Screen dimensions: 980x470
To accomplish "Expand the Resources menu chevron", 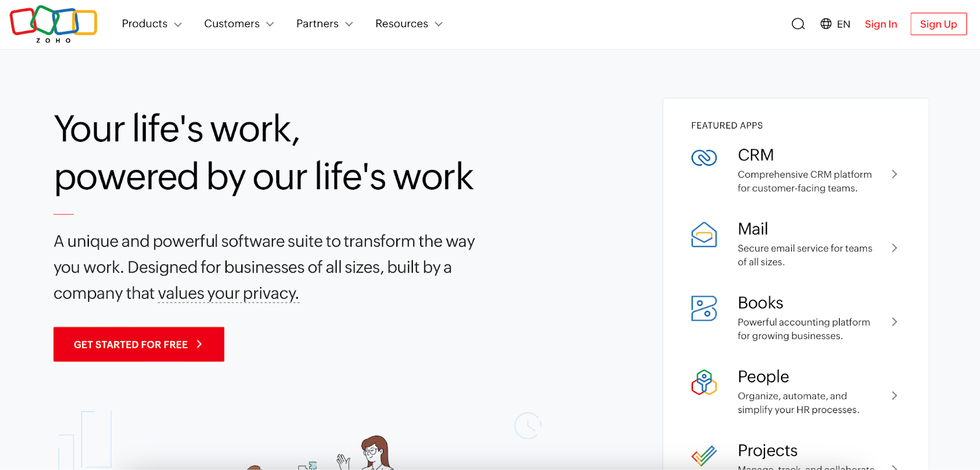I will (439, 24).
